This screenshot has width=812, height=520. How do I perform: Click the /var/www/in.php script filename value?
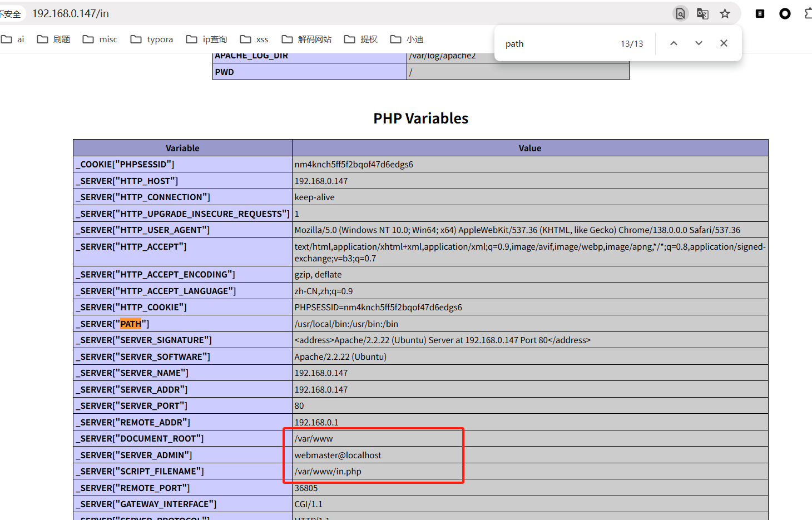point(328,472)
